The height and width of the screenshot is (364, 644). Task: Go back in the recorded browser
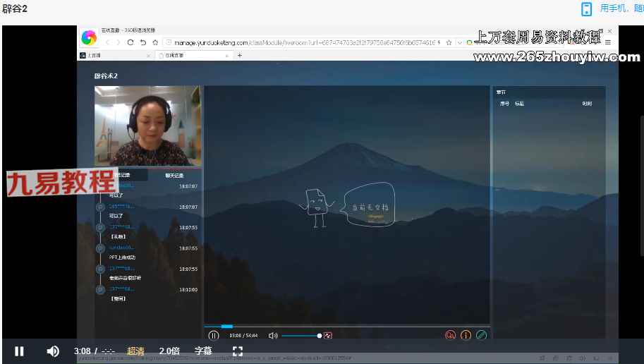tap(108, 42)
